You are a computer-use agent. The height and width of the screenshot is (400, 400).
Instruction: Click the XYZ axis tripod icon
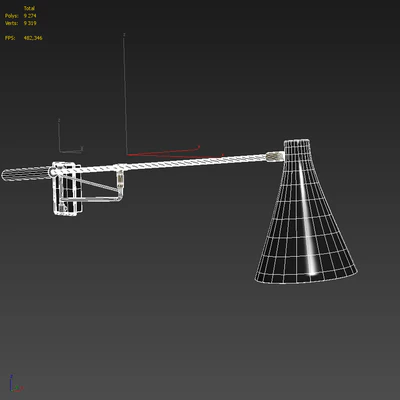[15, 383]
